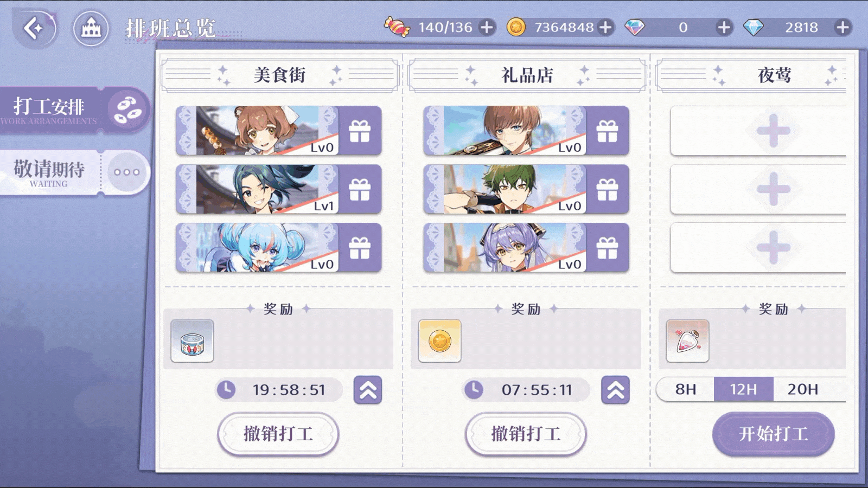The image size is (868, 488).
Task: View the potion bottle reward in 夜莺
Action: [687, 341]
